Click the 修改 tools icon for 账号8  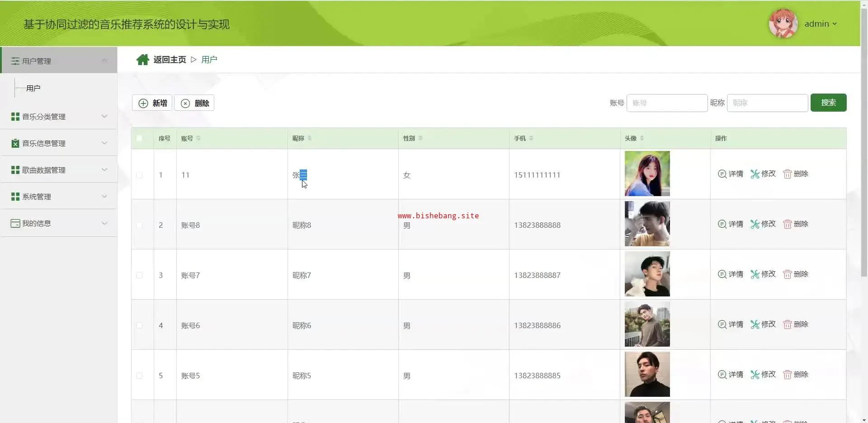[755, 224]
